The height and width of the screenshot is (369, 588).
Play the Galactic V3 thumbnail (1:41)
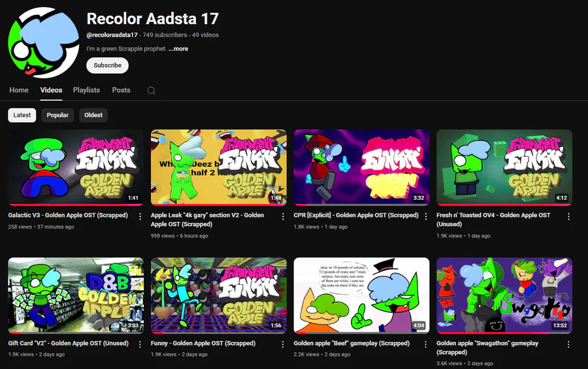(76, 168)
